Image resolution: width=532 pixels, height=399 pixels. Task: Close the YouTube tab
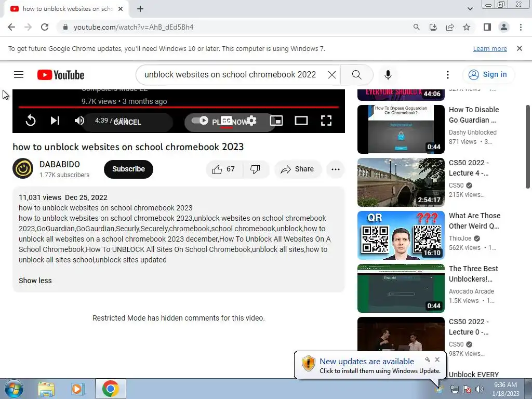pos(121,9)
